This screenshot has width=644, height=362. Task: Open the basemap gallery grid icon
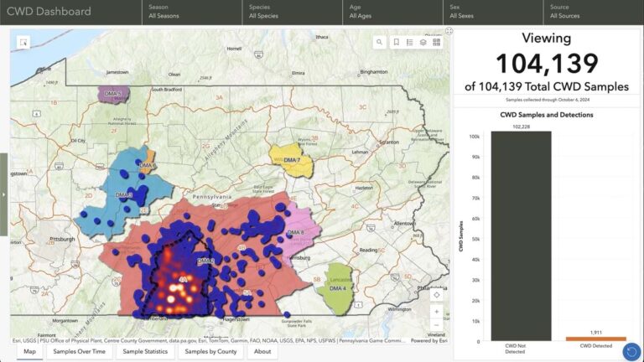coord(437,42)
